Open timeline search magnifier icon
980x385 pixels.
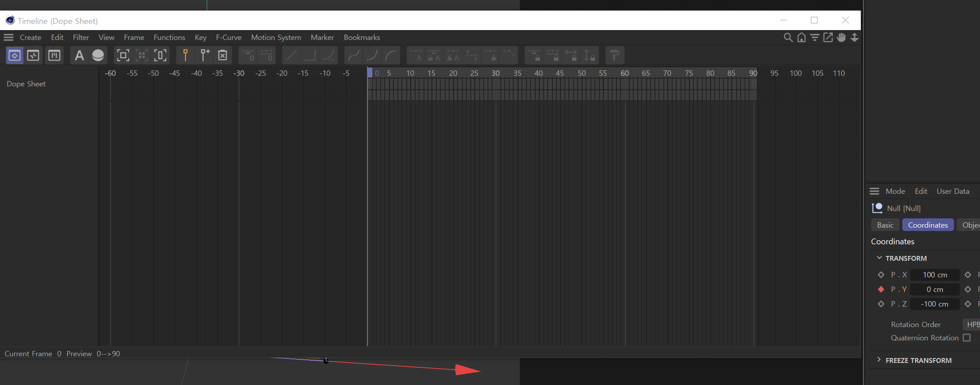(x=788, y=38)
